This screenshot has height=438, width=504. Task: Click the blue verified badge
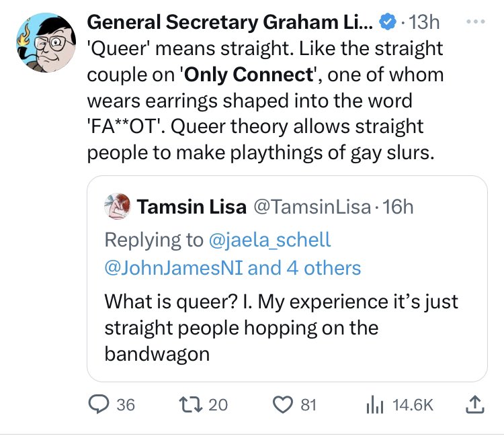pos(388,22)
